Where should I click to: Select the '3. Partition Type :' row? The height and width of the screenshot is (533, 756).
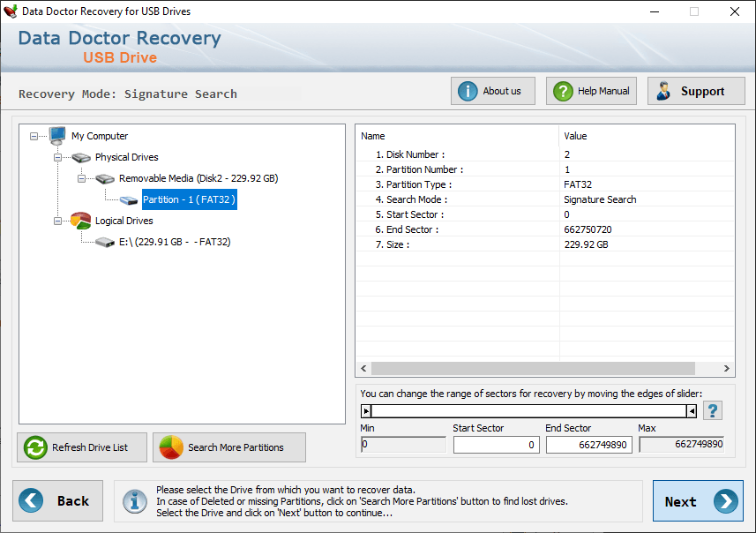point(545,184)
